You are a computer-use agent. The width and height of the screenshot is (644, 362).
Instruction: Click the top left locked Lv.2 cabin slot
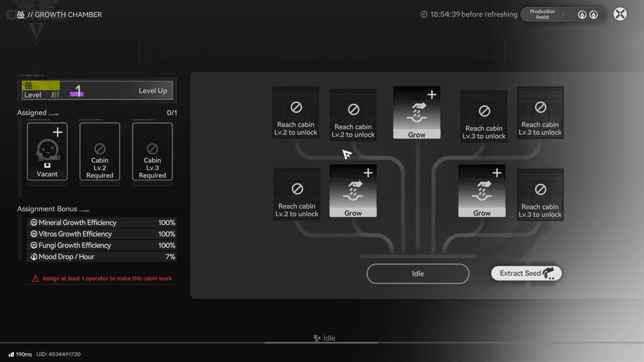[x=296, y=113]
